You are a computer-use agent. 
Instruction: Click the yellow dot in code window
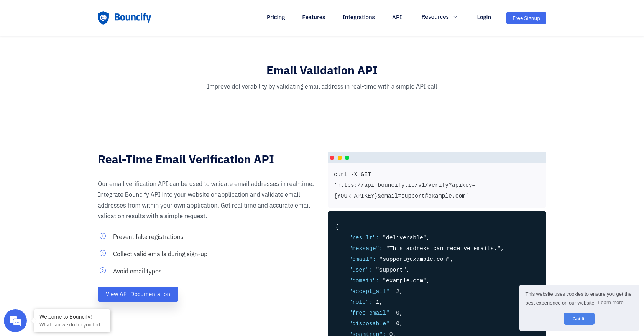340,158
